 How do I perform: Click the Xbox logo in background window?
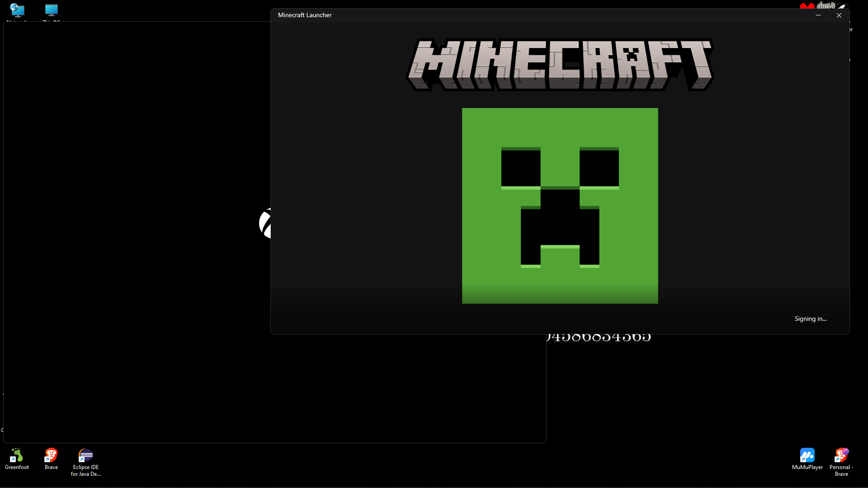coord(265,223)
